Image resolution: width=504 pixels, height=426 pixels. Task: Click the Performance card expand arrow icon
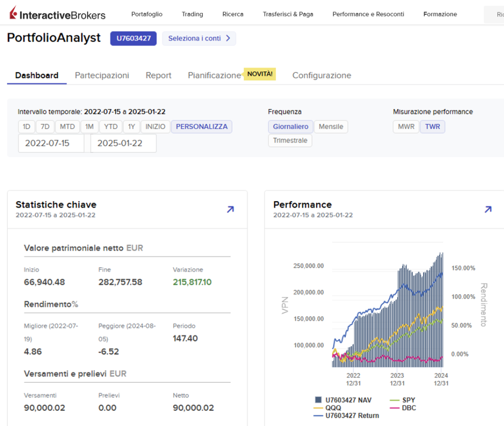488,209
